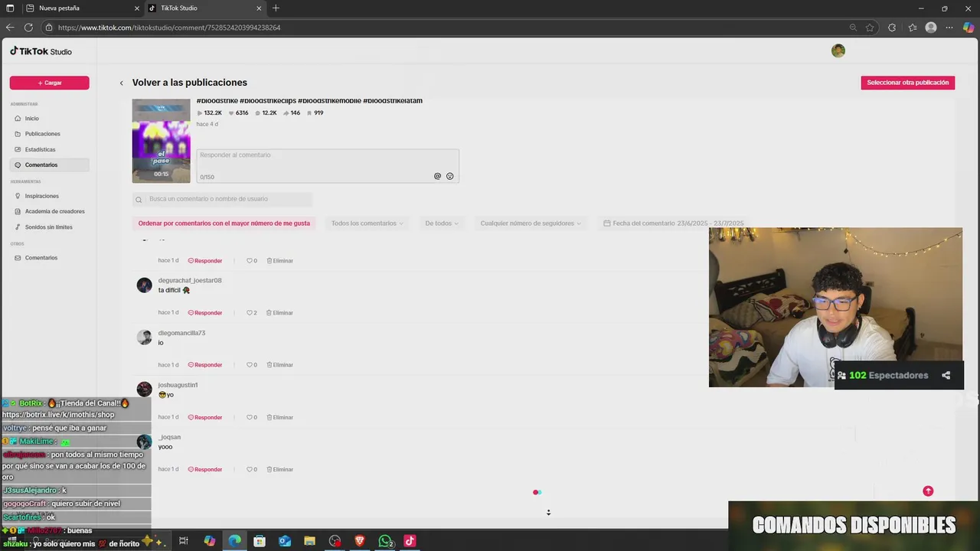Expand the De todos dropdown
The height and width of the screenshot is (551, 980).
point(442,223)
